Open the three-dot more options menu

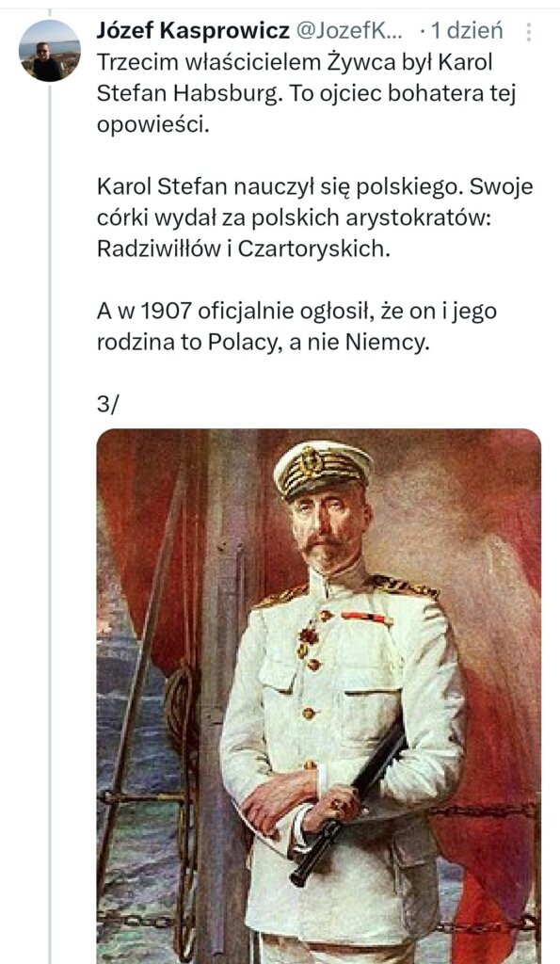(529, 31)
